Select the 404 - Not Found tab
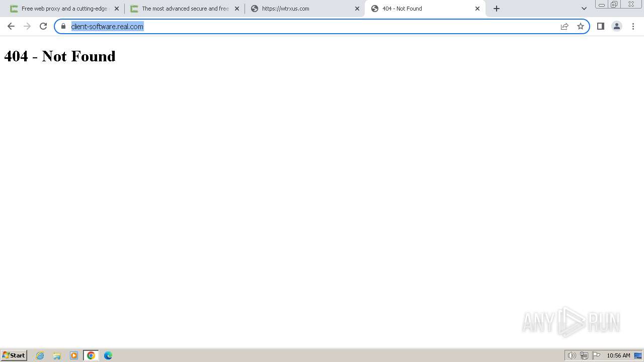644x362 pixels. [x=425, y=9]
